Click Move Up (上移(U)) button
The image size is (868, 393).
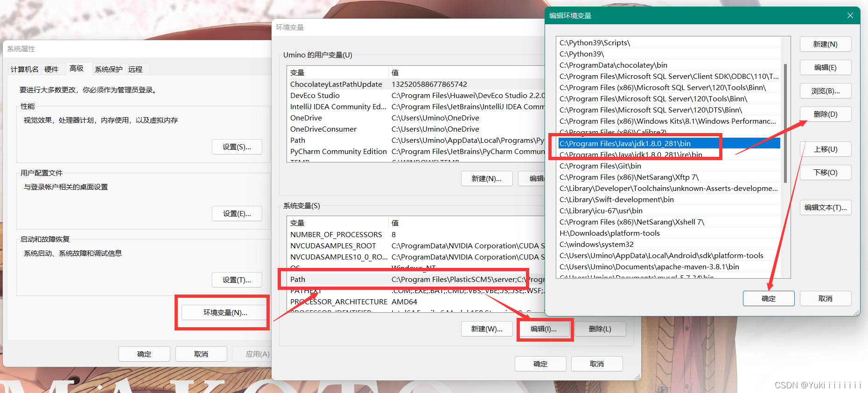(x=825, y=149)
